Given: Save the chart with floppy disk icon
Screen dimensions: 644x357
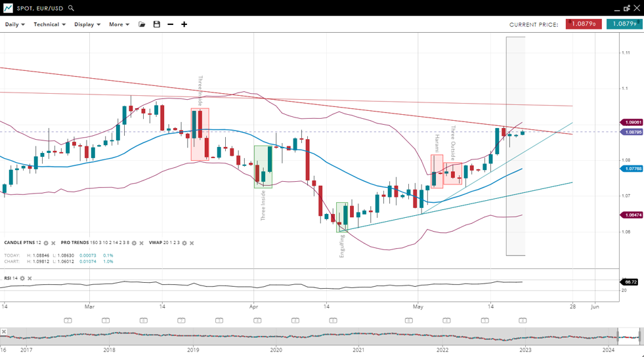Looking at the screenshot, I should pos(156,24).
